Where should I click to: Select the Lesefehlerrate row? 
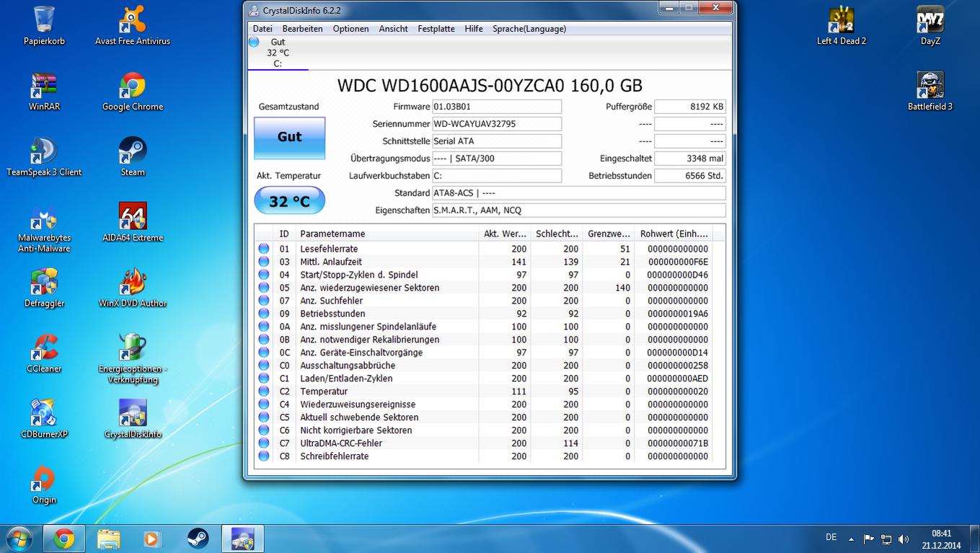483,249
